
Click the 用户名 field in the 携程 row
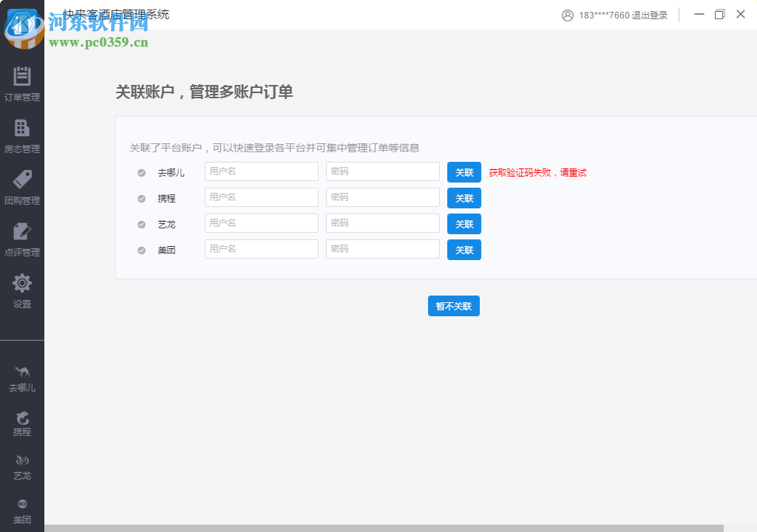pos(261,197)
